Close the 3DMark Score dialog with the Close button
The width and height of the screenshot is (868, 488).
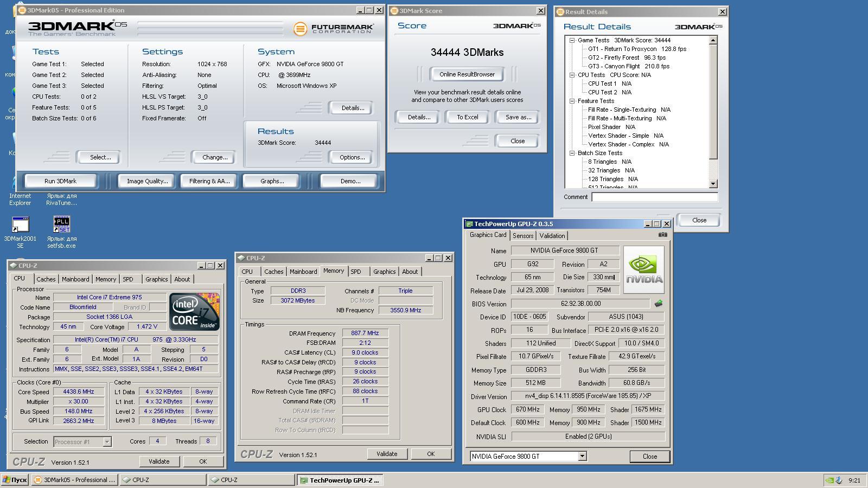pyautogui.click(x=518, y=141)
